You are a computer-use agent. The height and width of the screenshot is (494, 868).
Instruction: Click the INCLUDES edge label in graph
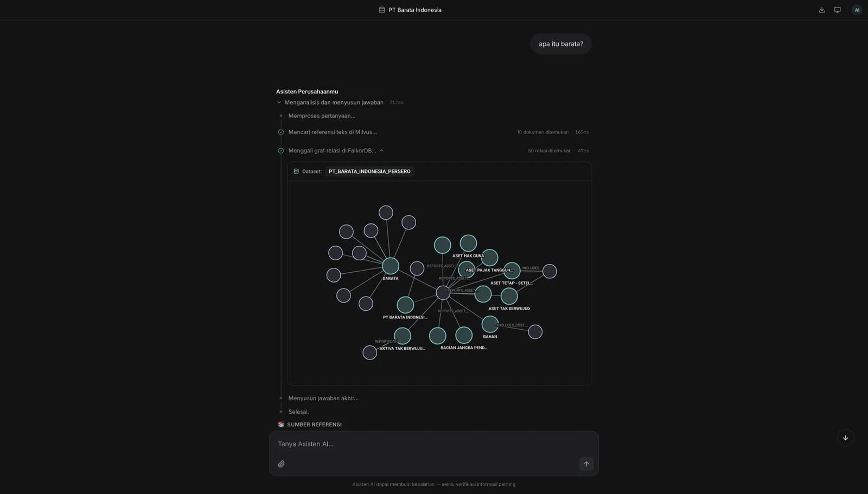pos(531,268)
